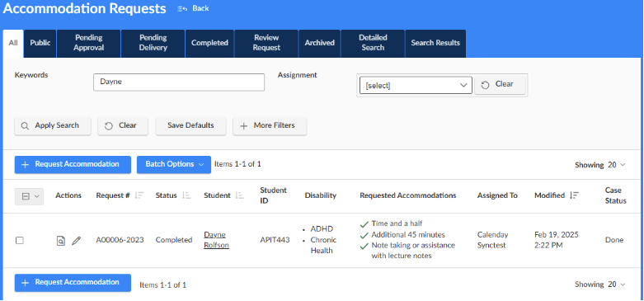The height and width of the screenshot is (301, 644).
Task: Click Clear button beside Apply Search
Action: coord(123,125)
